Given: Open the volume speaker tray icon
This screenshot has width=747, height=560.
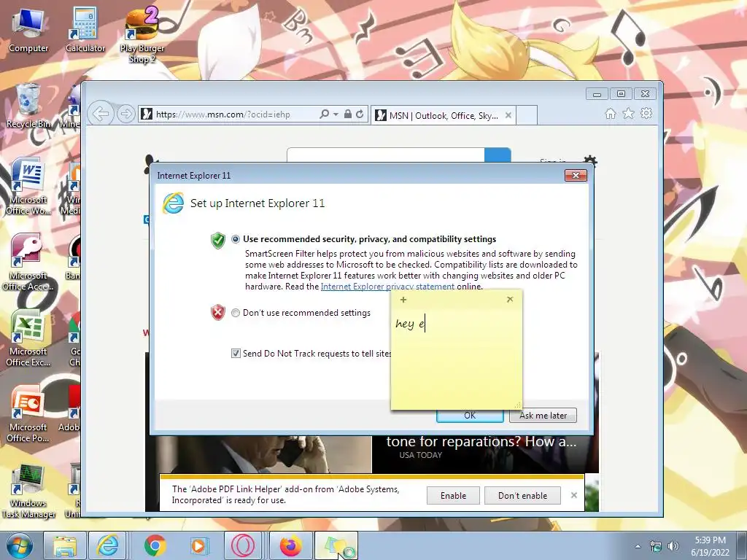Looking at the screenshot, I should [x=673, y=546].
